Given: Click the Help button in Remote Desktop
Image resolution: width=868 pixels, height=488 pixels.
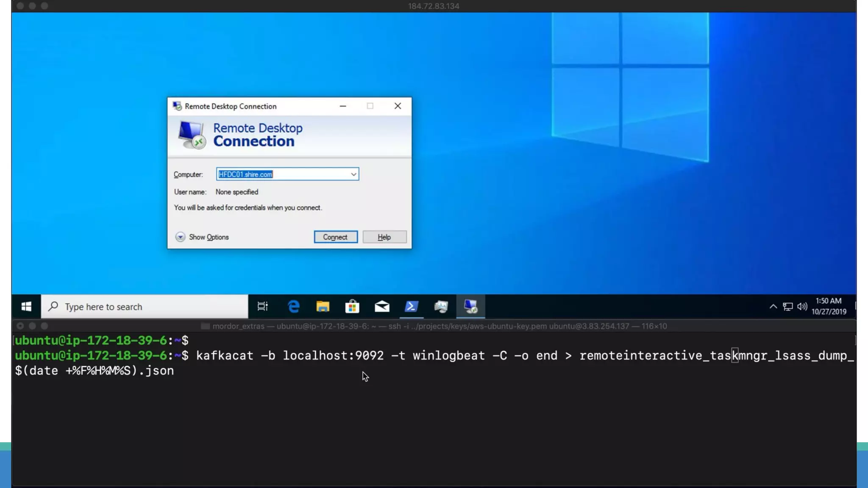Looking at the screenshot, I should (x=384, y=237).
